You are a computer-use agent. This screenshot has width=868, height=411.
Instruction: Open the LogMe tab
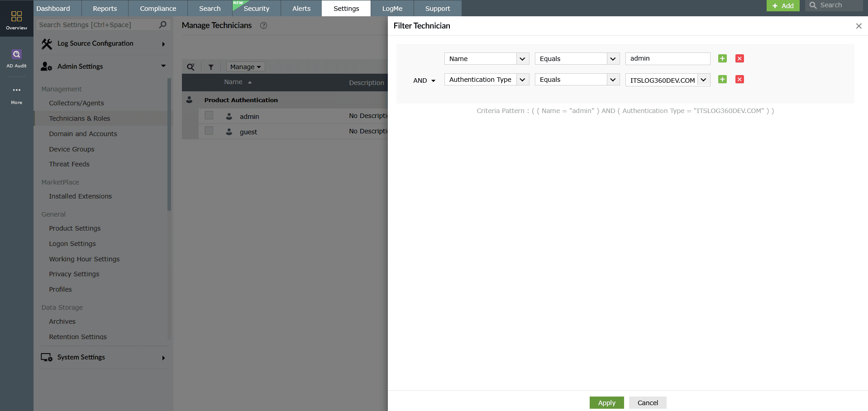click(x=392, y=9)
